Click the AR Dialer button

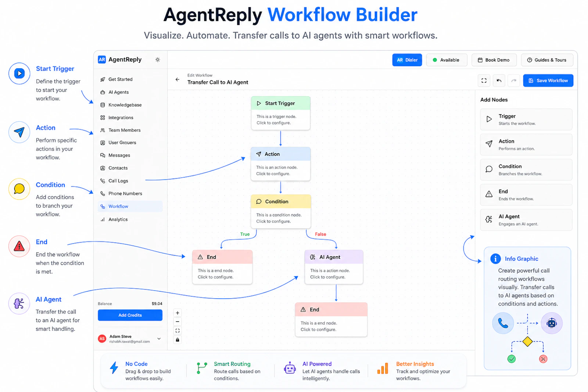[407, 60]
